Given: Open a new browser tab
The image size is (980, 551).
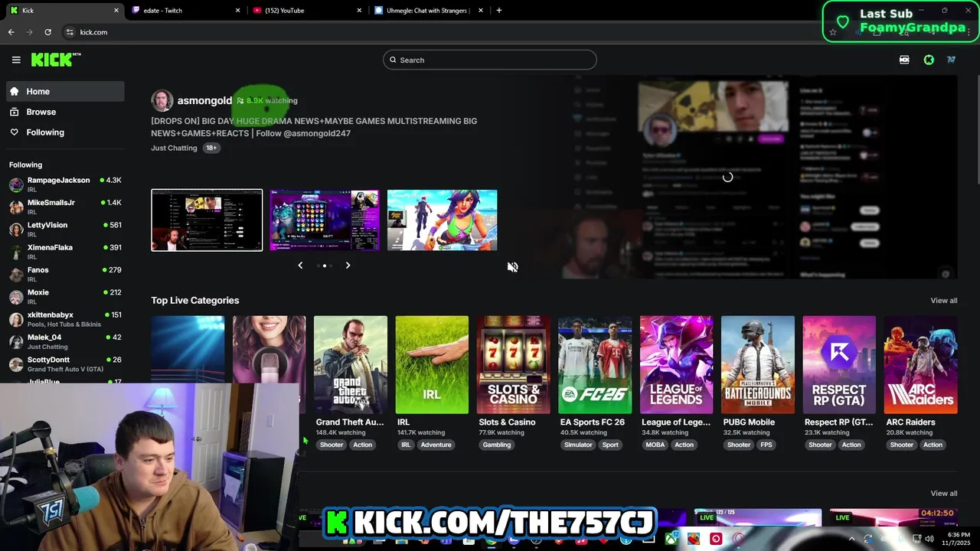Looking at the screenshot, I should [x=499, y=11].
